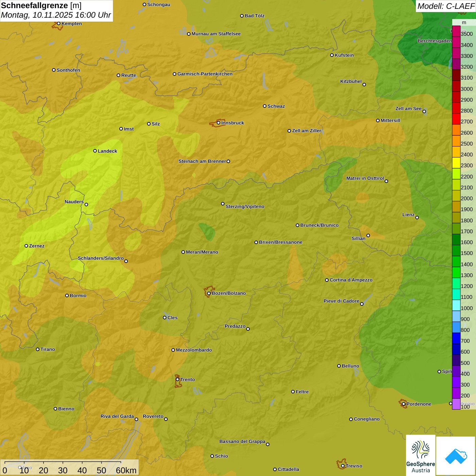Click the Innsbruck city marker dot
The width and height of the screenshot is (476, 476).
[x=219, y=123]
